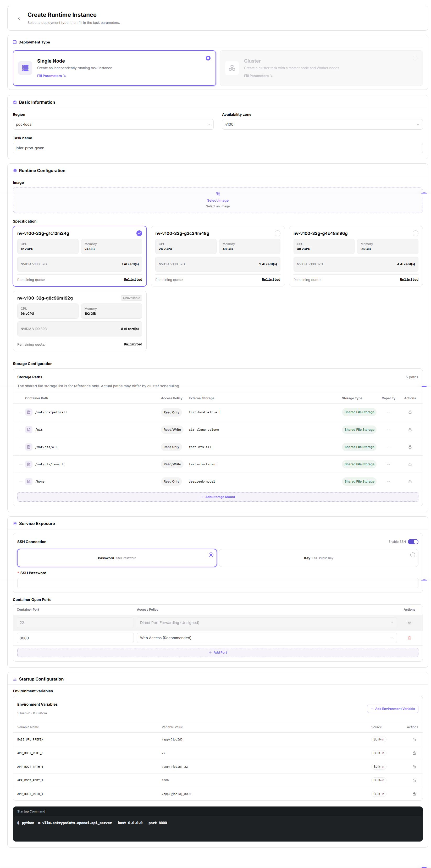Click the Task name input field
This screenshot has height=868, width=431.
(218, 148)
